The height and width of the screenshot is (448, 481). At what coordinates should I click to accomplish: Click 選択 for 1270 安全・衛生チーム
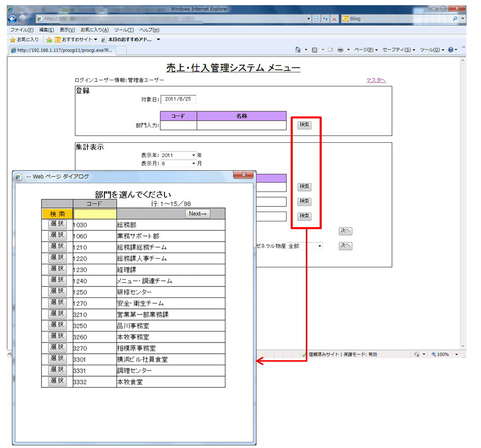(x=57, y=303)
